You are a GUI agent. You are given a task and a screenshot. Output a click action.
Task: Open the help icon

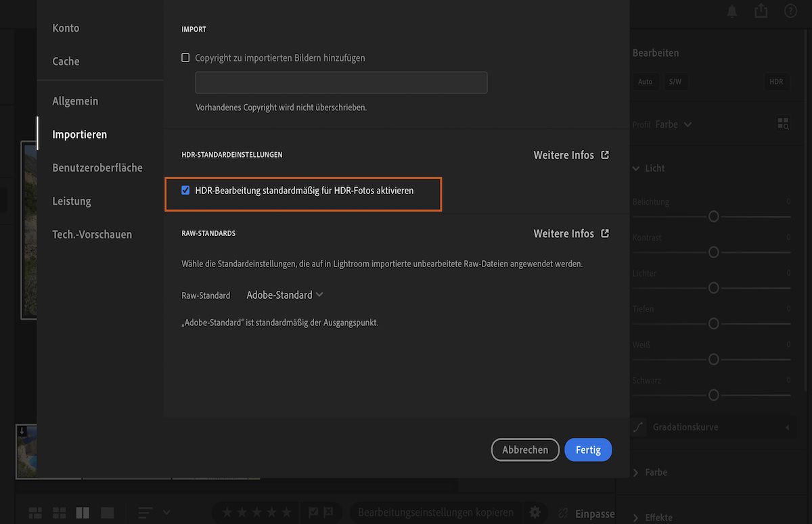[x=790, y=11]
